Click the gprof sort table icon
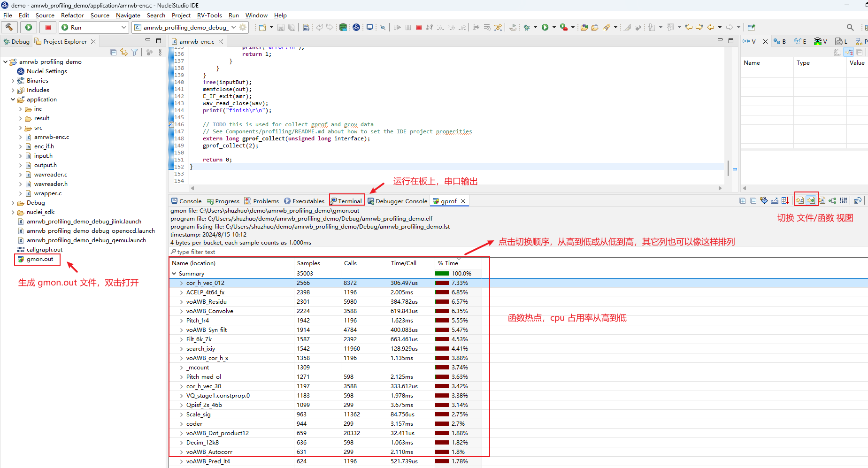This screenshot has width=868, height=468. (785, 200)
